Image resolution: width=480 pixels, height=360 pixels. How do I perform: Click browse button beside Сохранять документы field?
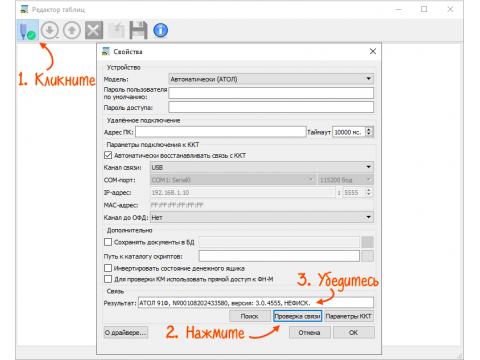point(368,242)
